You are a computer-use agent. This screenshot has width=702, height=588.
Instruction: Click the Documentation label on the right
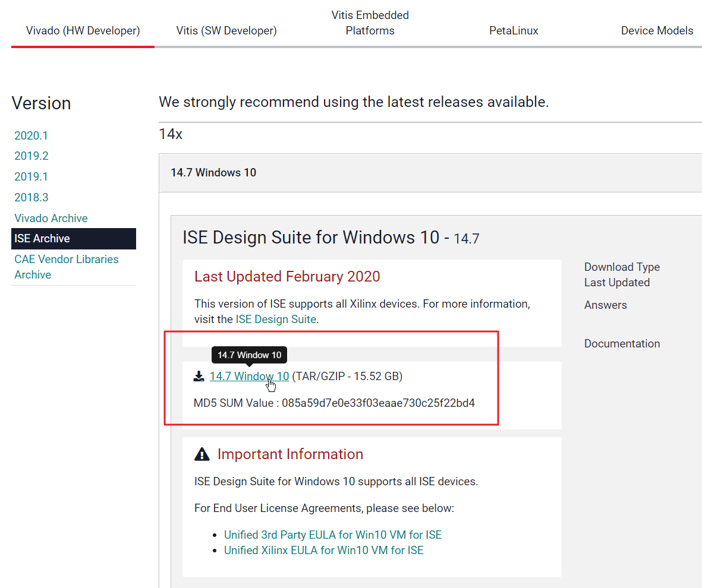coord(622,344)
